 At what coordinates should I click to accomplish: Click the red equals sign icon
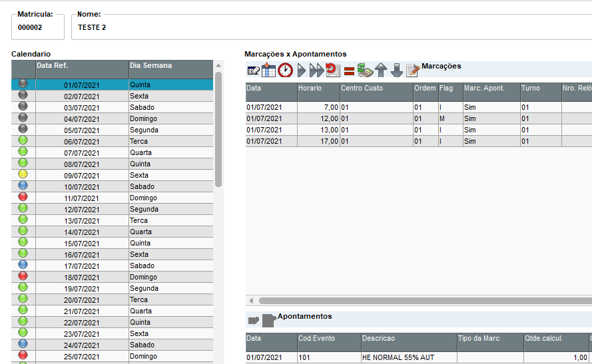pyautogui.click(x=349, y=71)
